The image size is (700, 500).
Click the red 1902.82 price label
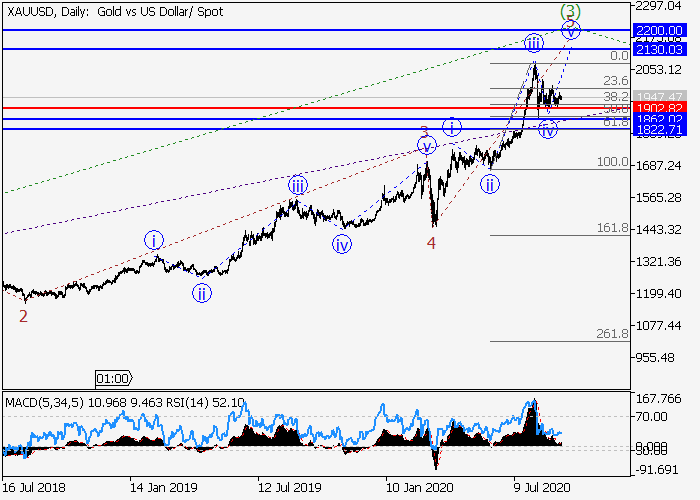[664, 107]
